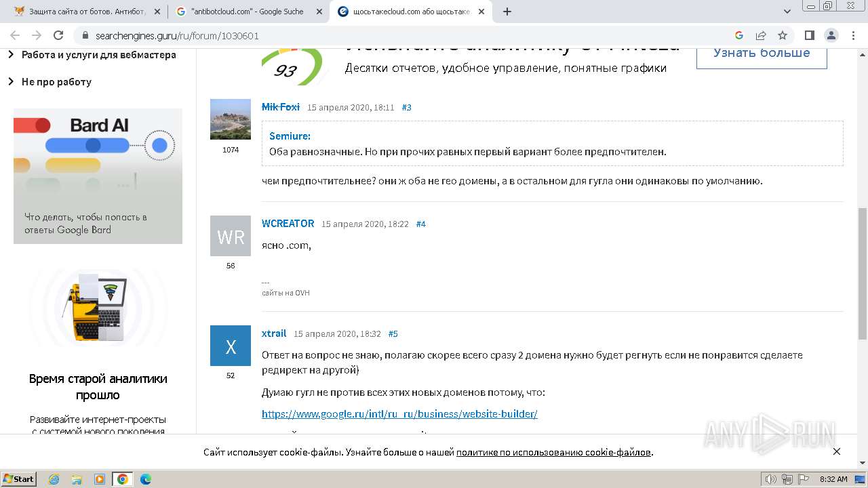
Task: Click the сайты на OVH signature
Action: pos(285,293)
